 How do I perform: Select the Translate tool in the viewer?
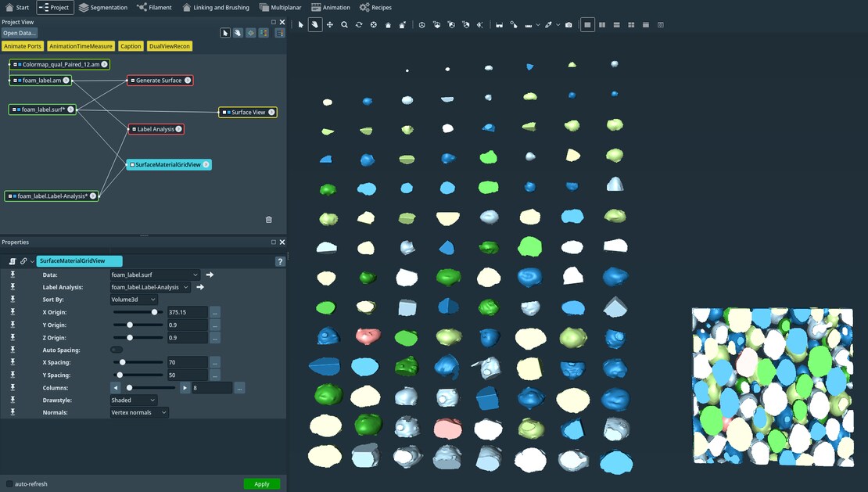point(328,24)
